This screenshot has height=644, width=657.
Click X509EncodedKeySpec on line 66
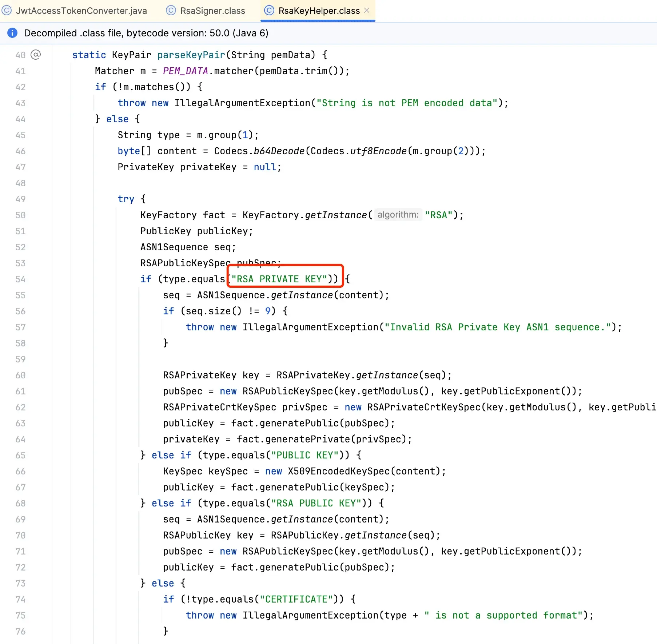pyautogui.click(x=339, y=471)
